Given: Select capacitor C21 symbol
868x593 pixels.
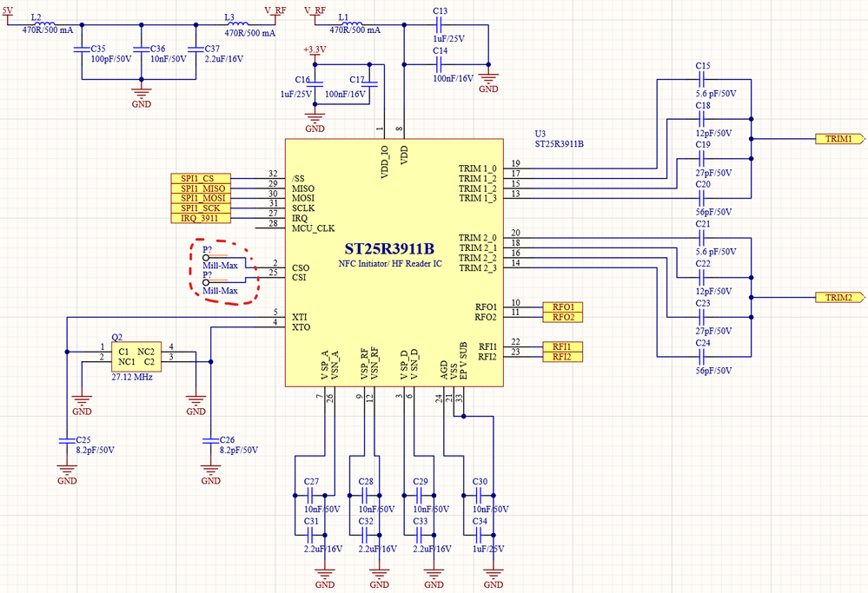Looking at the screenshot, I should [702, 238].
